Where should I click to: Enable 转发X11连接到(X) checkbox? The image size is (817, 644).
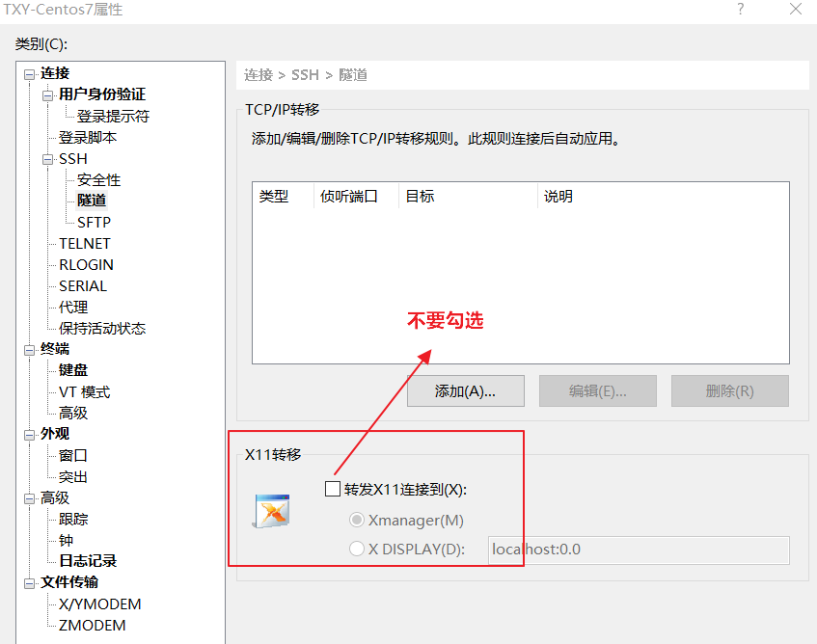333,489
